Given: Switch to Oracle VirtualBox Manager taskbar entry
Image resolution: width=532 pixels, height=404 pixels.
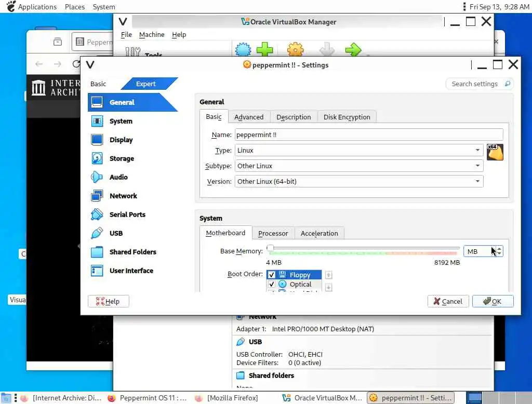Looking at the screenshot, I should click(x=322, y=398).
